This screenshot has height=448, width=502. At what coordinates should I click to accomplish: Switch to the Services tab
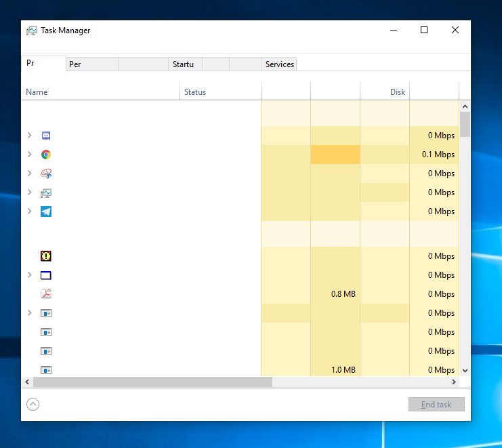pos(279,64)
